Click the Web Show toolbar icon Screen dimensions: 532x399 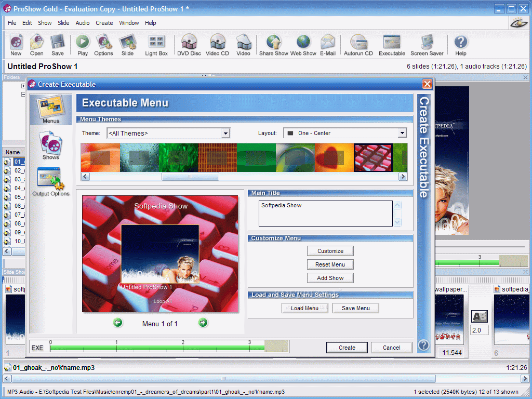(303, 45)
